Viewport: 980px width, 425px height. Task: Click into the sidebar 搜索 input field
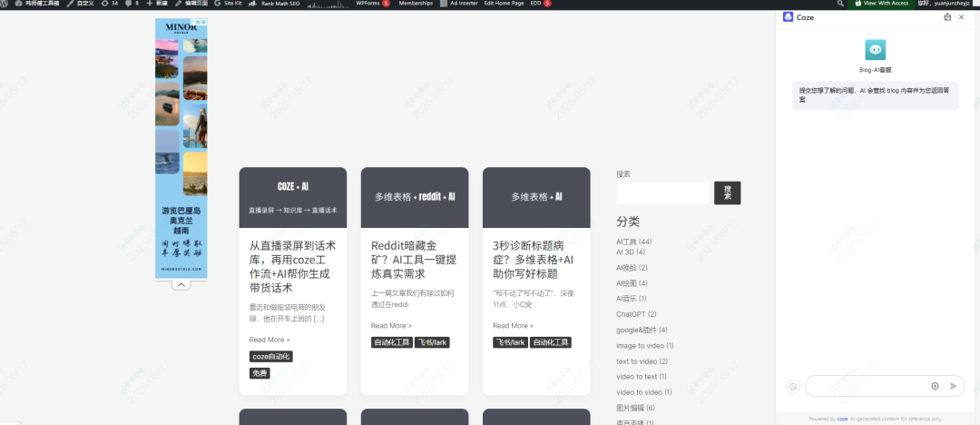pyautogui.click(x=663, y=193)
